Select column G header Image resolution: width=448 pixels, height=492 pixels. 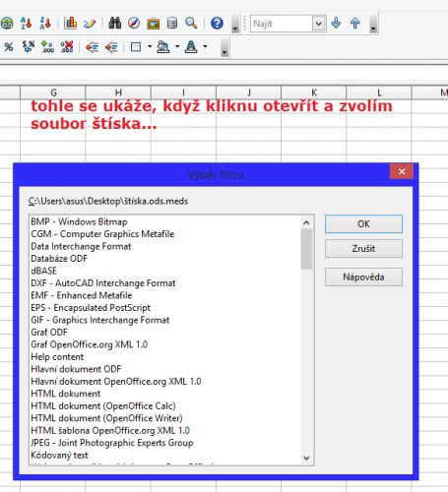coord(53,92)
